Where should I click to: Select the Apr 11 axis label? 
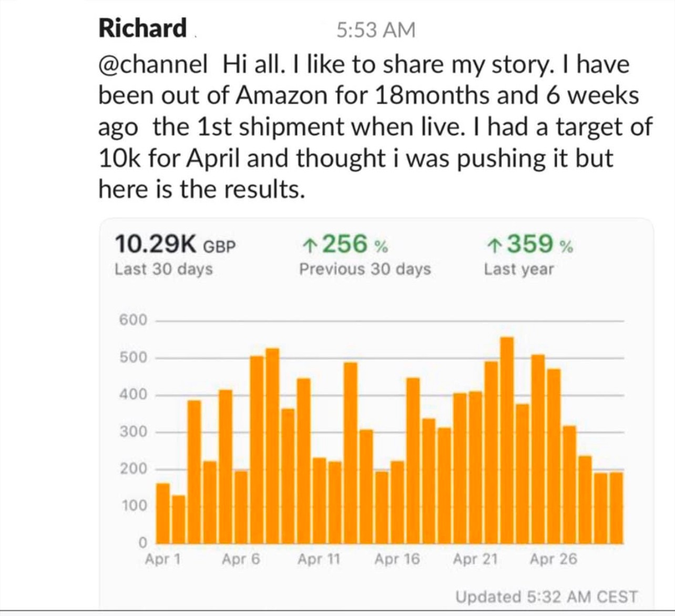tap(319, 559)
